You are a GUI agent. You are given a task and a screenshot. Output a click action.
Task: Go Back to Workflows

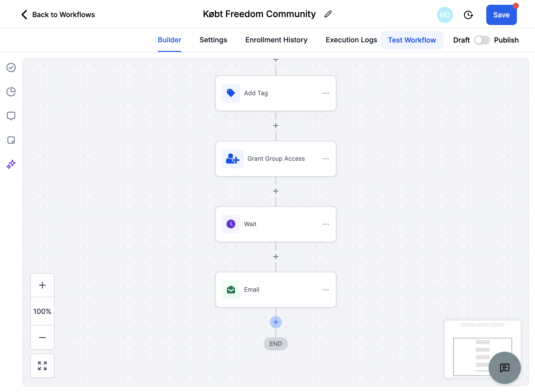click(58, 15)
